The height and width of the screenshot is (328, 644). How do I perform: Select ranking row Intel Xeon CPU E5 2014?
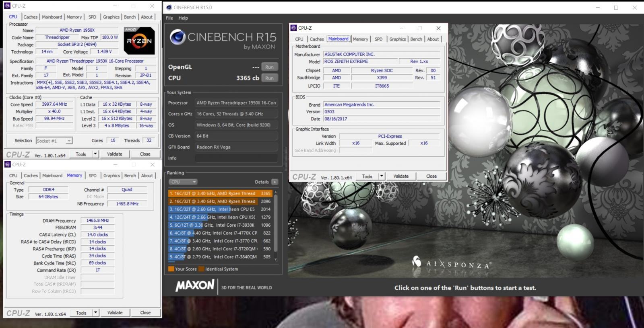point(221,209)
